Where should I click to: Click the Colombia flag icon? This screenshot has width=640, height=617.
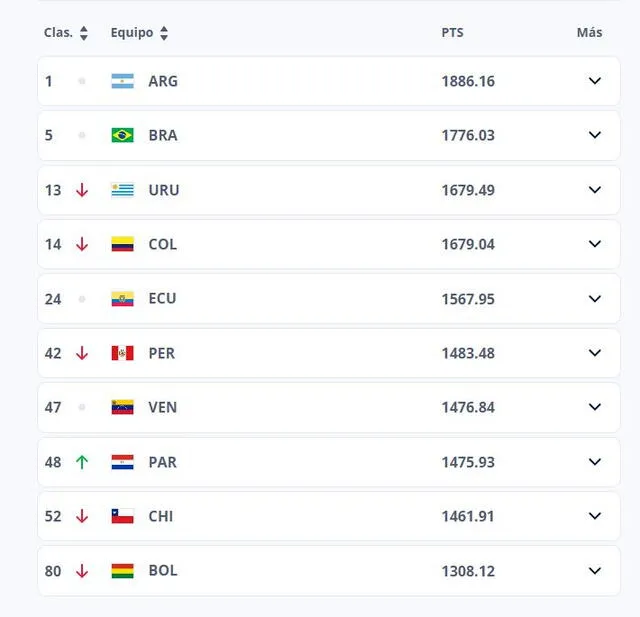pos(122,244)
